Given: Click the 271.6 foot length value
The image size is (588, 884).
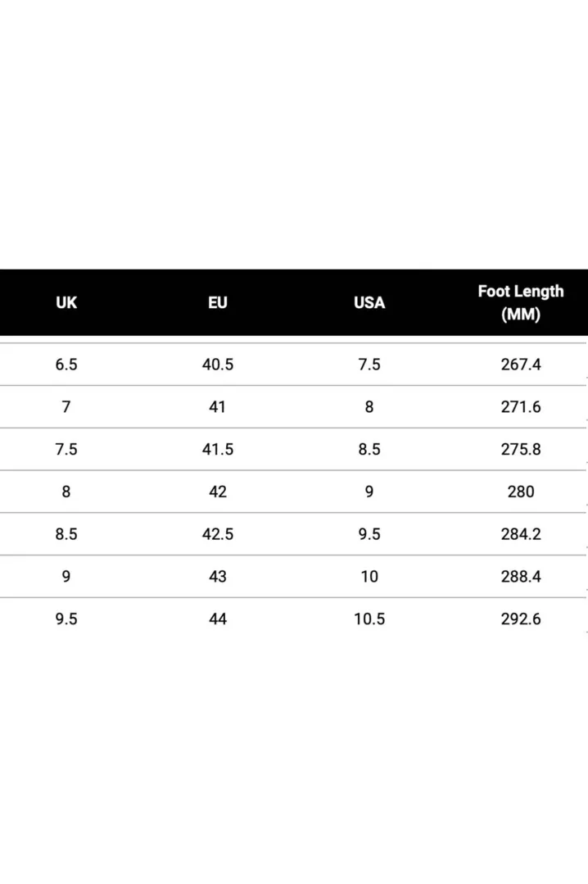Looking at the screenshot, I should coord(521,406).
